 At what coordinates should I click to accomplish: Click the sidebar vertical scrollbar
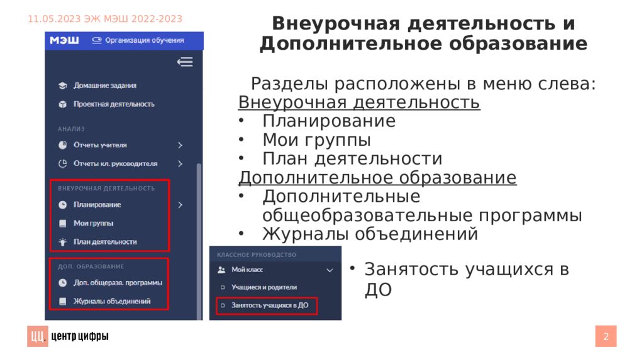[x=199, y=239]
